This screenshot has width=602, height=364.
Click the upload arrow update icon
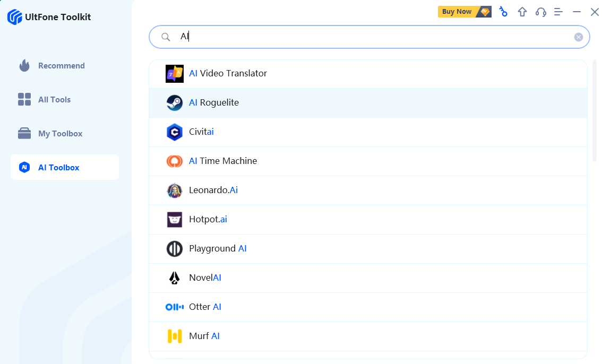(x=522, y=12)
